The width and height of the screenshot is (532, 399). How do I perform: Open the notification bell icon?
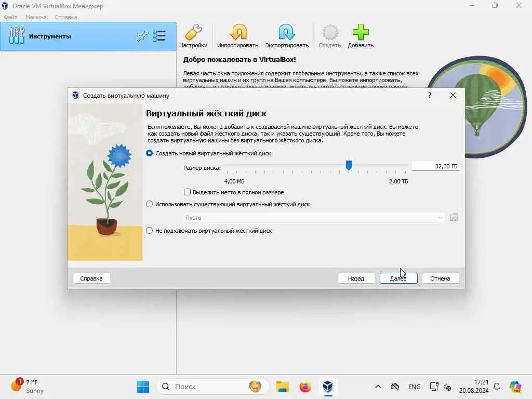pyautogui.click(x=497, y=387)
